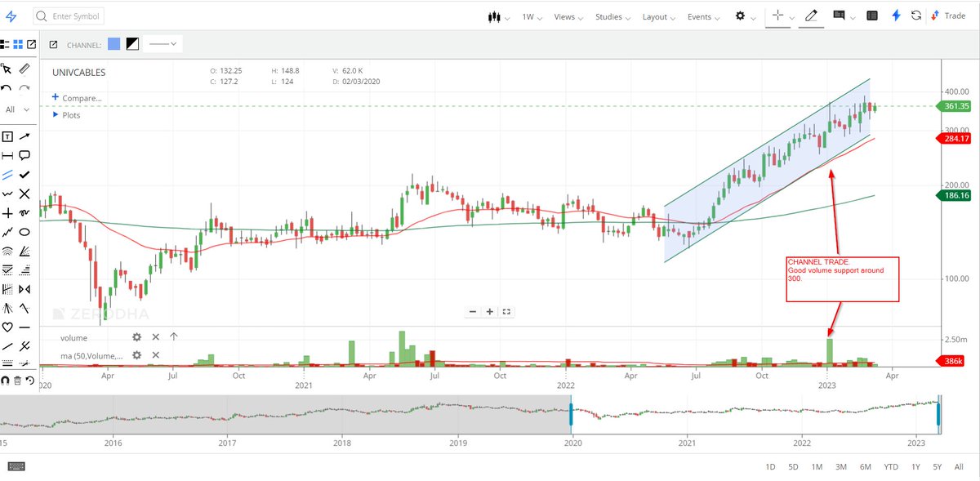The height and width of the screenshot is (481, 980).
Task: Select the arrow drawing tool
Action: [24, 136]
